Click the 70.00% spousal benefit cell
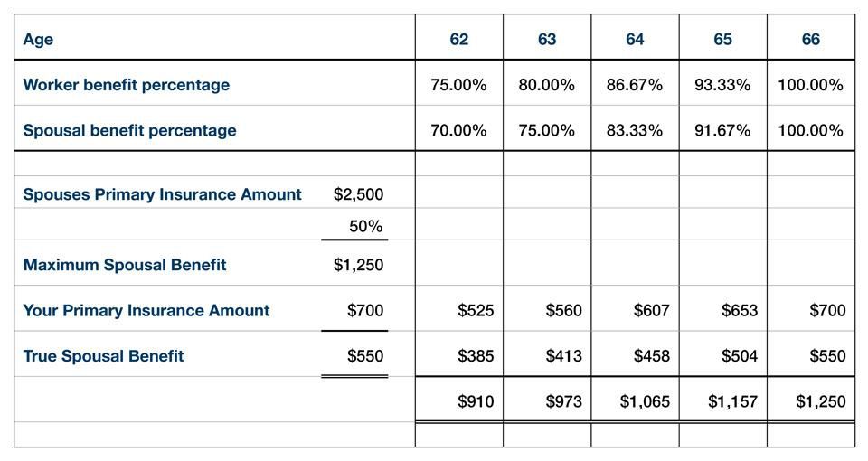Screen dimensions: 868x461 tap(458, 130)
